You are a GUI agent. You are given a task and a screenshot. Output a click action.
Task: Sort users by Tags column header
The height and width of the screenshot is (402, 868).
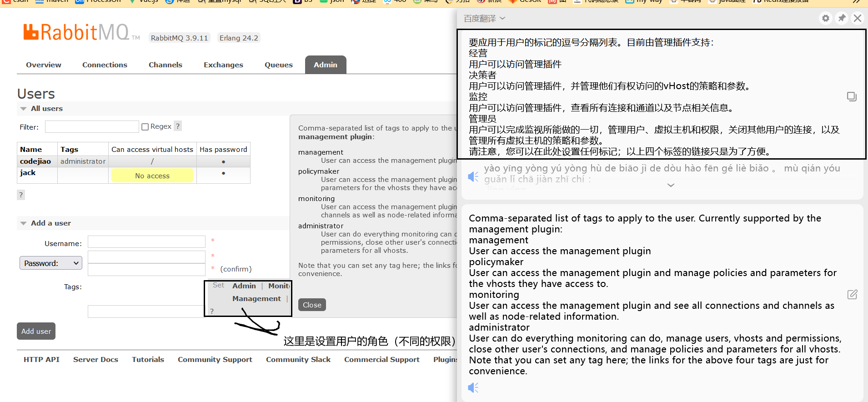pyautogui.click(x=69, y=149)
